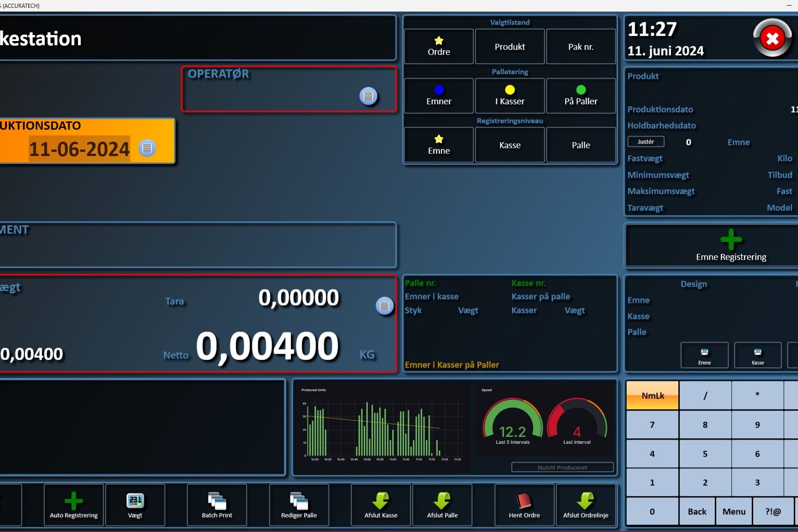Click the Auto Registrering plus icon
The height and width of the screenshot is (532, 798).
tap(73, 501)
